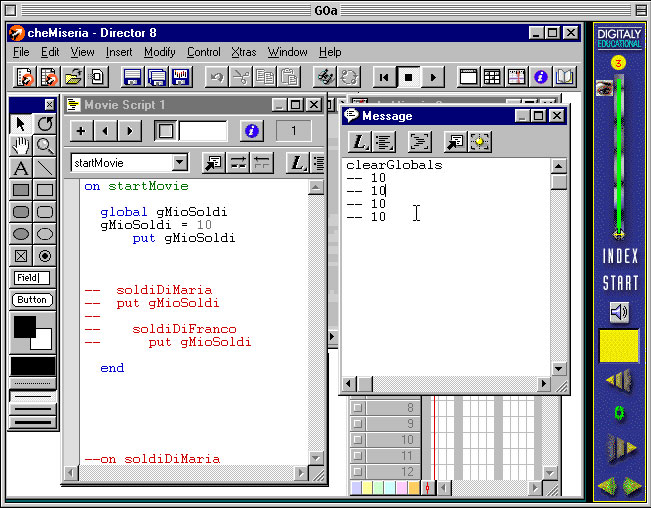This screenshot has height=508, width=651.
Task: Click the Undo toolbar icon
Action: pos(217,77)
